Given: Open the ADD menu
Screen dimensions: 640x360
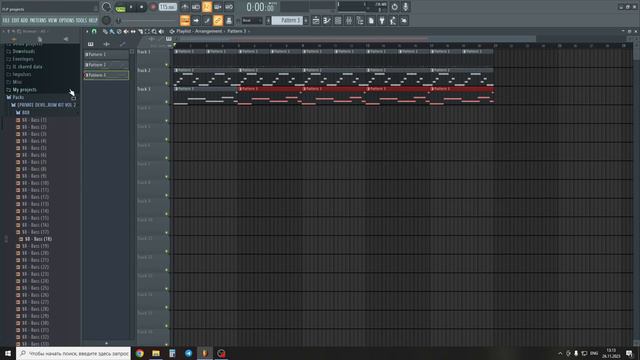Looking at the screenshot, I should tap(24, 20).
